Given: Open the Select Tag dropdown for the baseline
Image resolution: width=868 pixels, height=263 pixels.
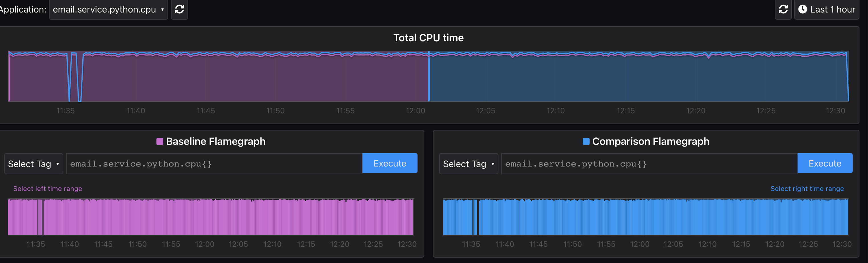Looking at the screenshot, I should pos(33,163).
